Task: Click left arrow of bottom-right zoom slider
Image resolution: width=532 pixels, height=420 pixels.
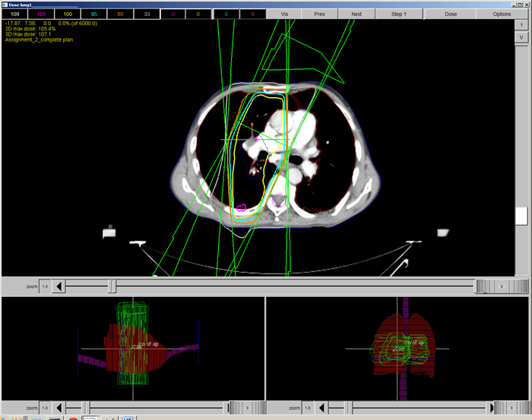Action: 324,409
